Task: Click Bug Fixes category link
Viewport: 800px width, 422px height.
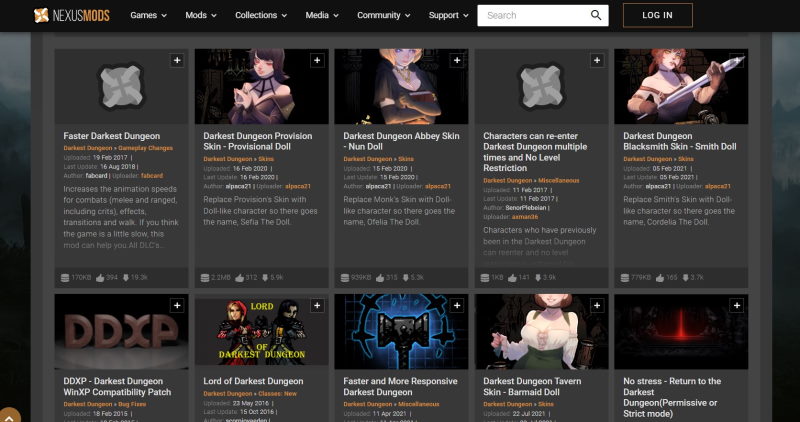Action: [x=132, y=404]
